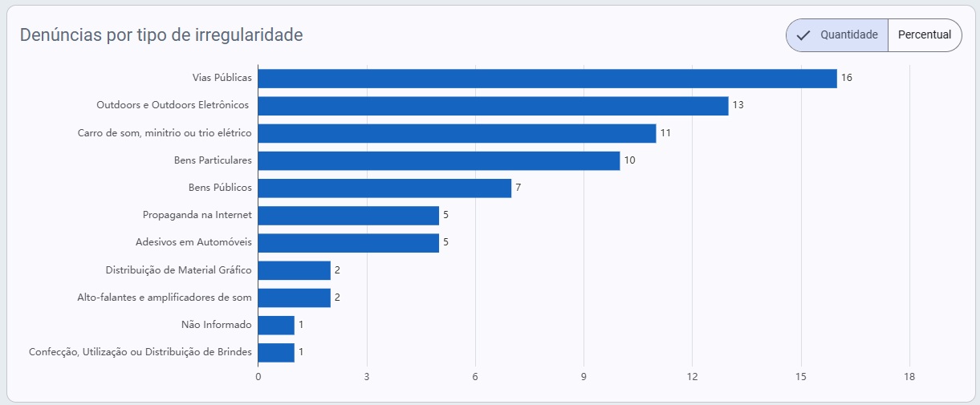Click the Outdoors e Outdoors Eletrônicos bar
The width and height of the screenshot is (980, 405).
point(494,106)
